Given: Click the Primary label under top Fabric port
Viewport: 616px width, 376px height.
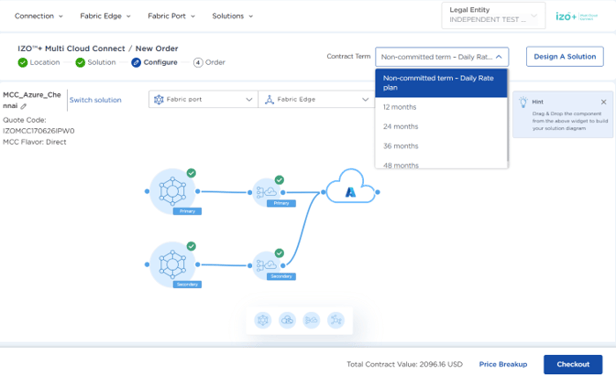Looking at the screenshot, I should pyautogui.click(x=187, y=211).
